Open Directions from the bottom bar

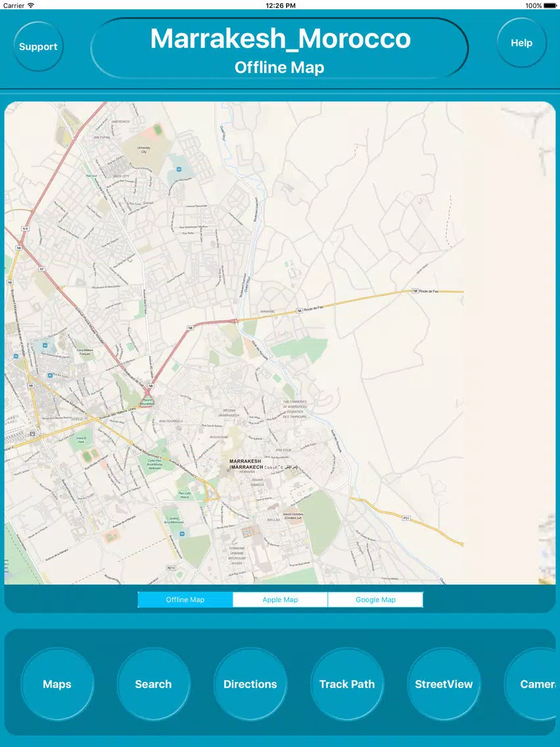[x=250, y=684]
